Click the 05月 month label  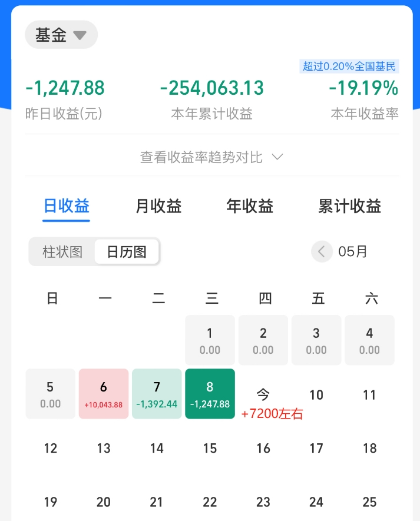click(352, 251)
